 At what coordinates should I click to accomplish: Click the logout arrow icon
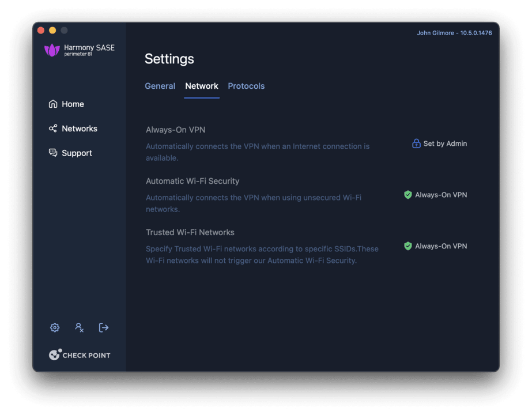pyautogui.click(x=104, y=327)
